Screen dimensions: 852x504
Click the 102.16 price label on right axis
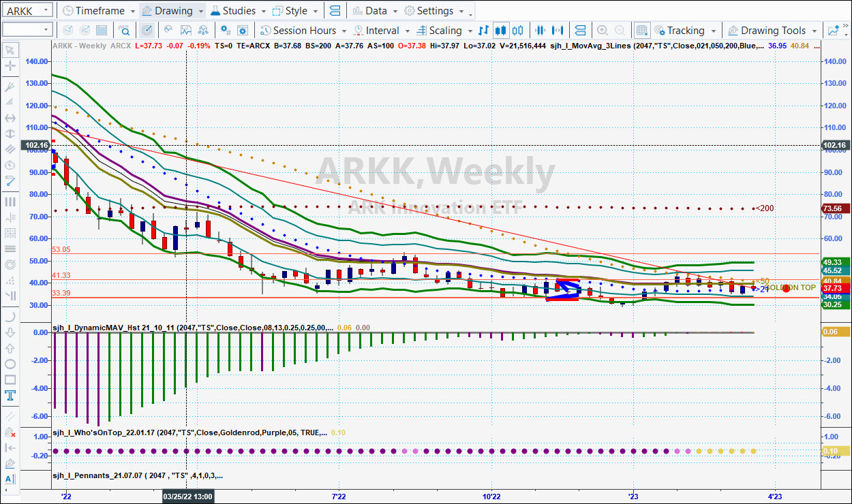(x=835, y=145)
